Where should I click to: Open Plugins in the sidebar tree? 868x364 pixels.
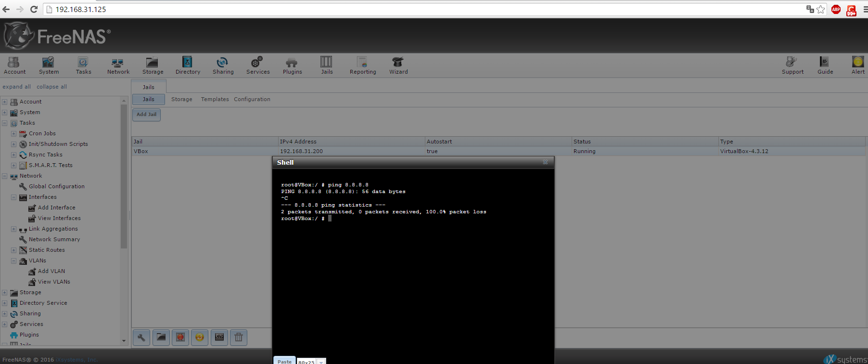click(x=29, y=335)
